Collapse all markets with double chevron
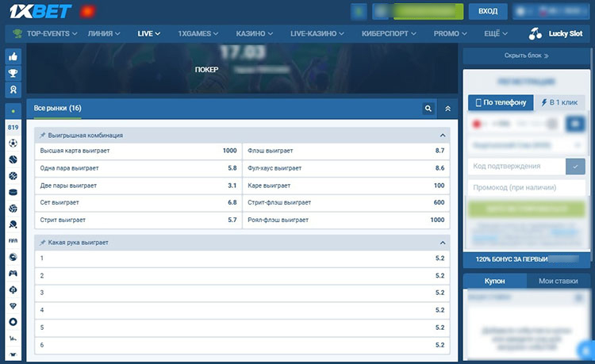This screenshot has height=364, width=595. pos(447,109)
